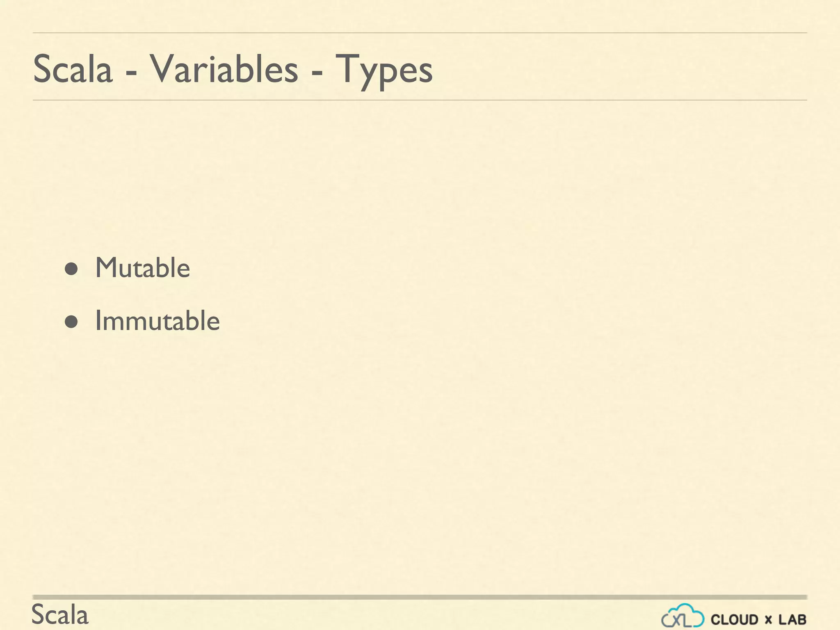Click the footer "Scala" label
Image resolution: width=840 pixels, height=630 pixels.
click(60, 615)
